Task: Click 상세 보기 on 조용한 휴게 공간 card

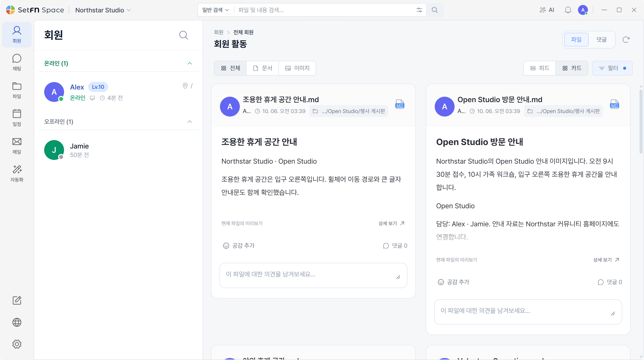Action: (391, 223)
